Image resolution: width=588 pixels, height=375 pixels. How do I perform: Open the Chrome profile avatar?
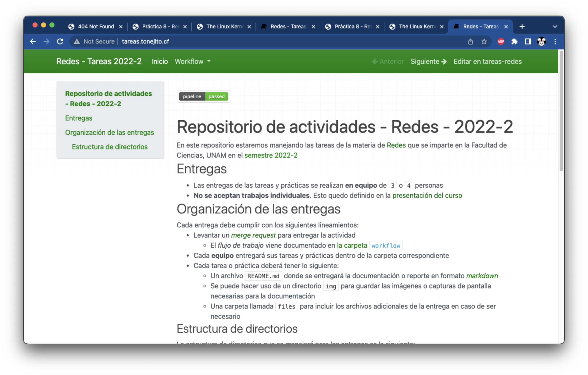[541, 42]
